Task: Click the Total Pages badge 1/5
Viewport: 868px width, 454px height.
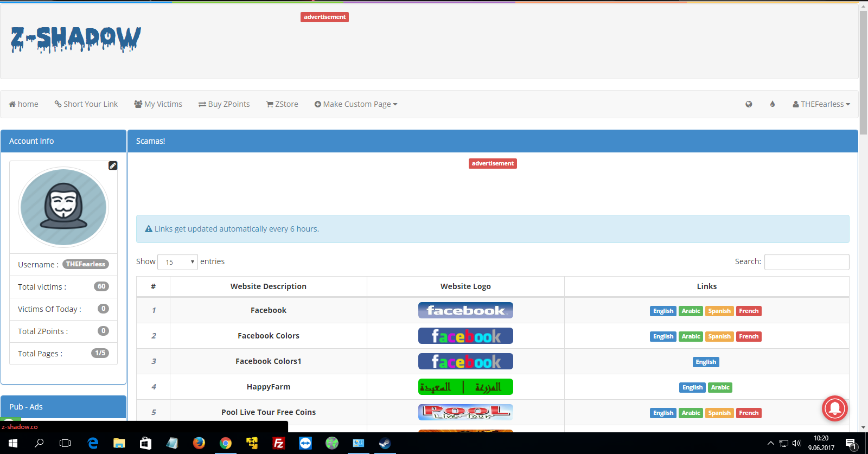Action: (x=100, y=353)
